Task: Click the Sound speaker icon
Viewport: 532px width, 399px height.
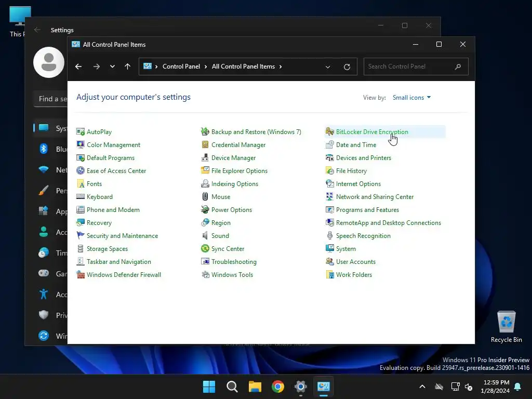Action: click(205, 235)
